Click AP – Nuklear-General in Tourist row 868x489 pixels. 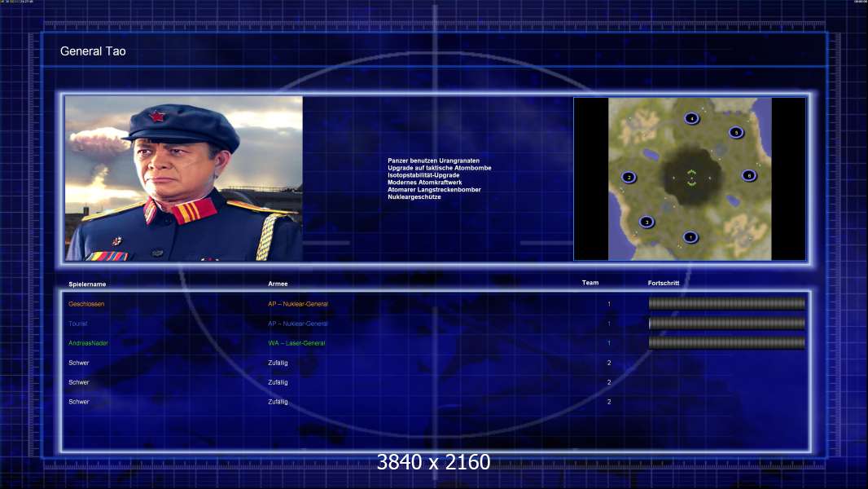(298, 324)
